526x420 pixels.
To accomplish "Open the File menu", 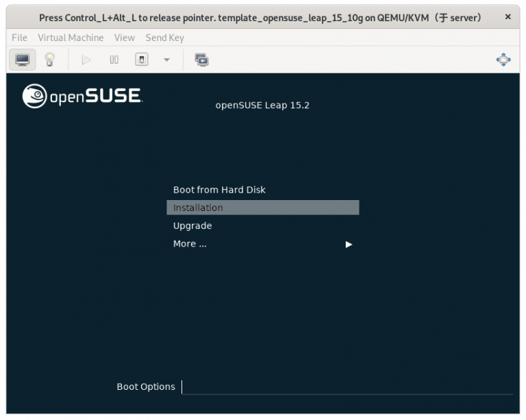I will click(19, 38).
